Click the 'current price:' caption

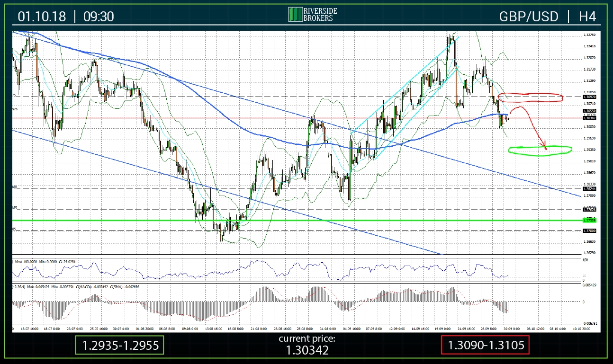[x=306, y=338]
